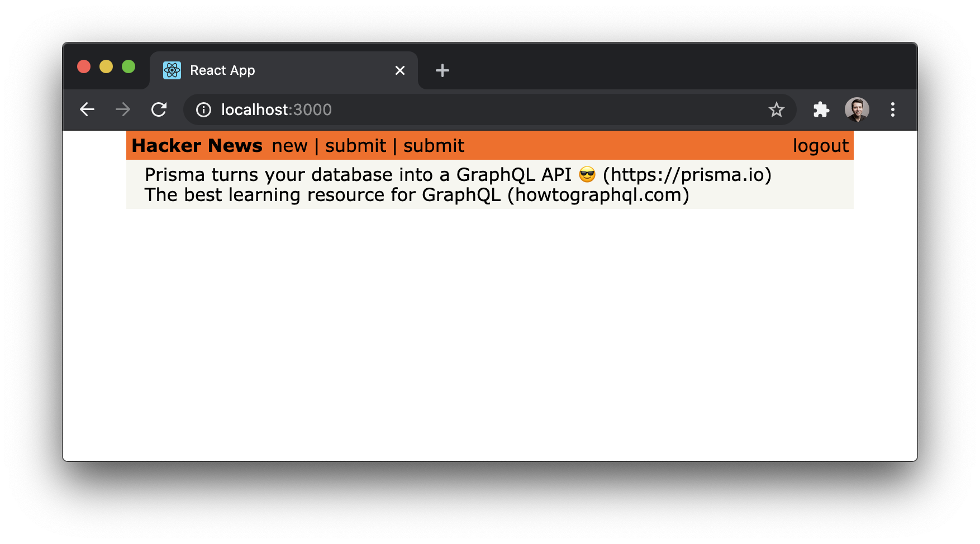Image resolution: width=980 pixels, height=544 pixels.
Task: Open site information icon next to localhost
Action: [x=203, y=109]
